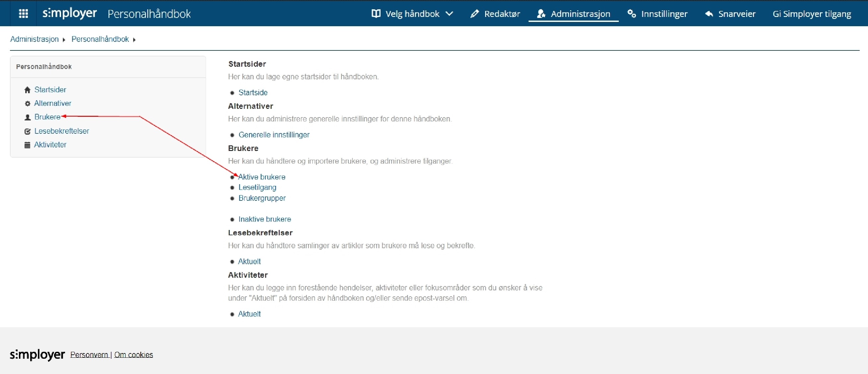
Task: Click the pencil icon for Redaktør
Action: (x=474, y=14)
